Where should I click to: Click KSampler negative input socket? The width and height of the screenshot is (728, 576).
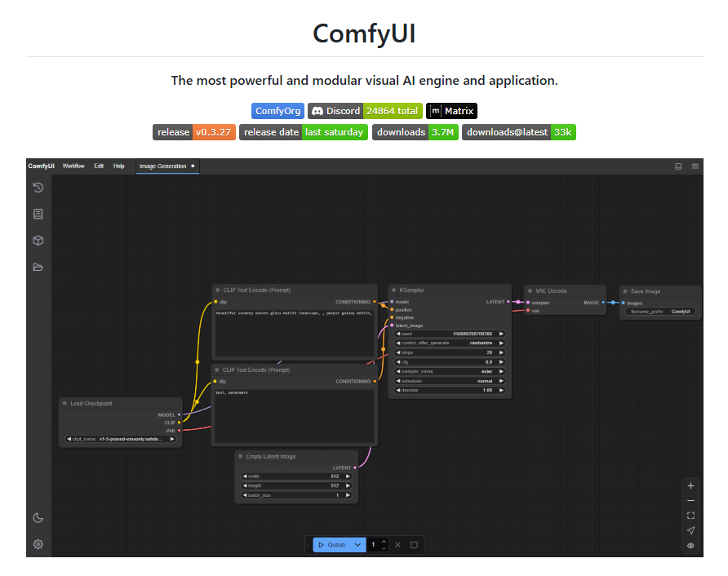click(392, 317)
